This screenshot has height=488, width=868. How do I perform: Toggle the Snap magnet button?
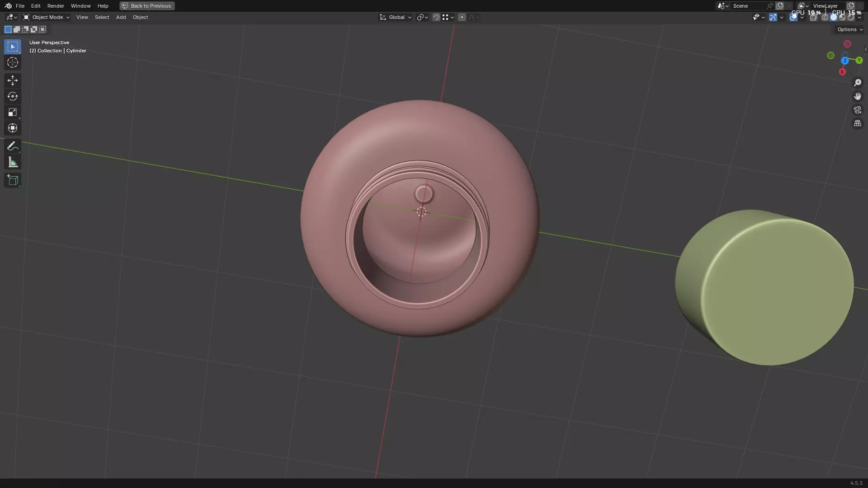pyautogui.click(x=436, y=17)
